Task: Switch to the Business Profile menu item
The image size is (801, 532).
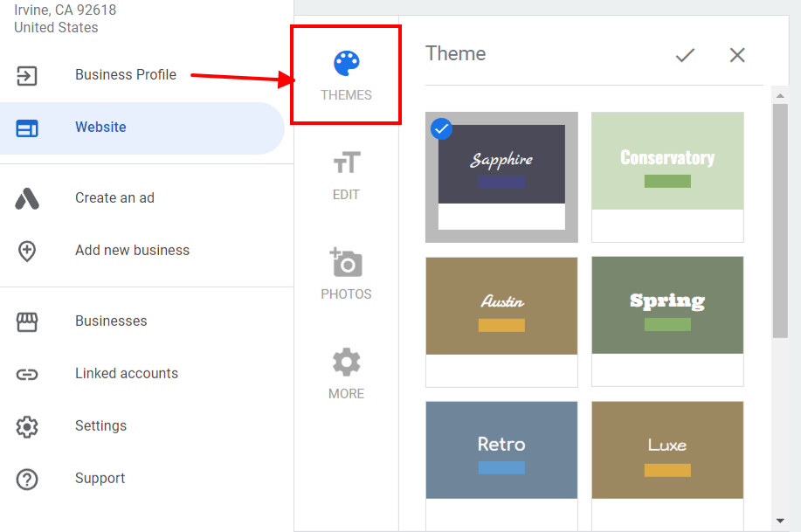Action: 126,75
